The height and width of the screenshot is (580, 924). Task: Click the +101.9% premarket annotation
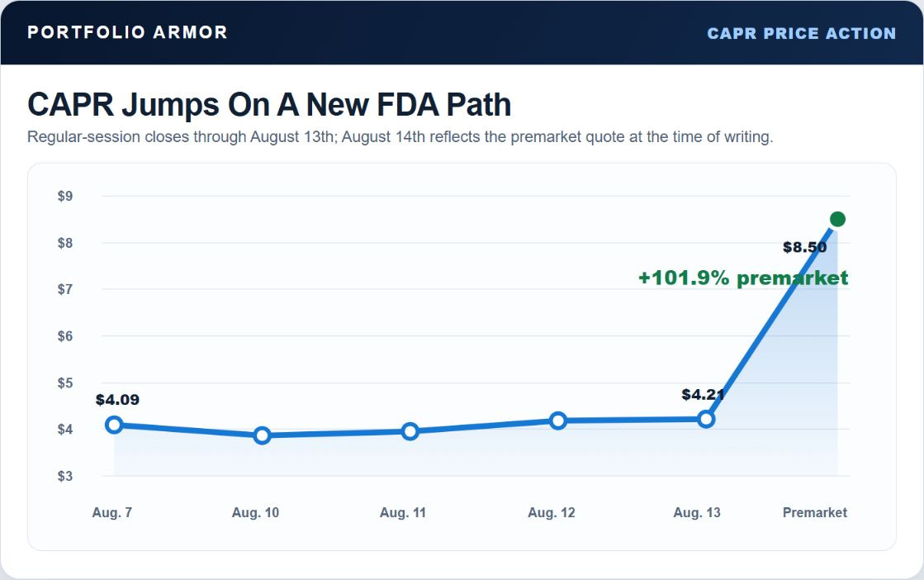pyautogui.click(x=743, y=278)
